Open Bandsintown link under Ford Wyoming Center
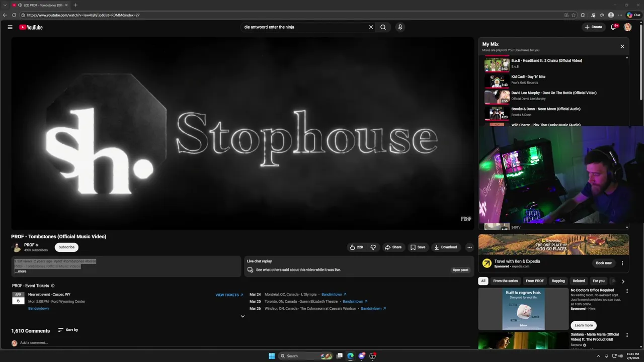 coord(38,309)
